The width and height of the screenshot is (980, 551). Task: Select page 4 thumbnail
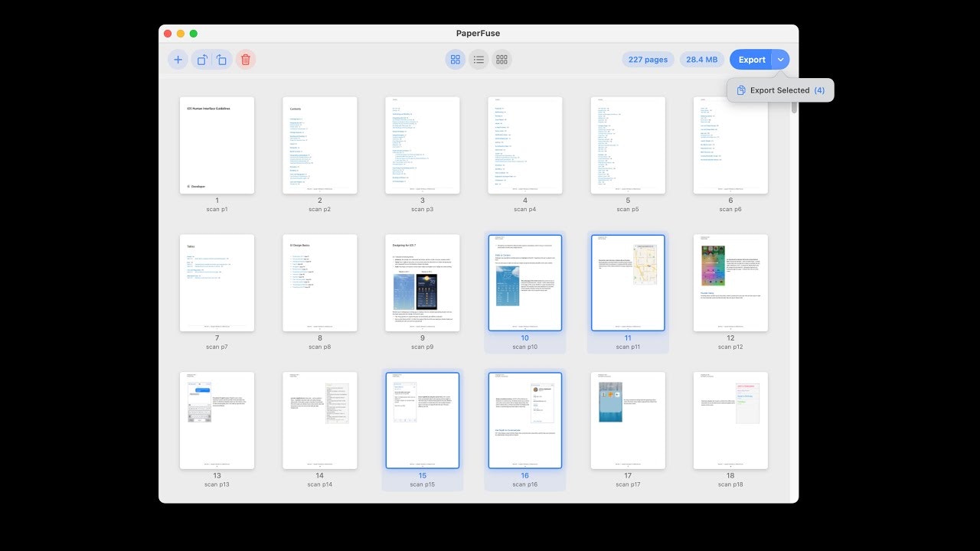(525, 145)
